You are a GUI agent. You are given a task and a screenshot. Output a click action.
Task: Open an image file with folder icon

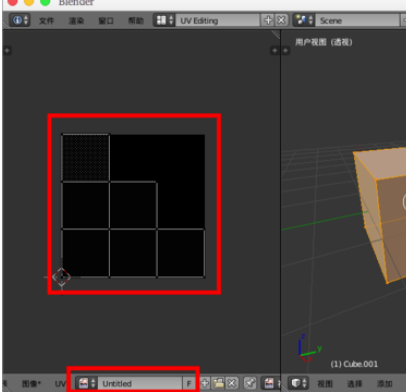click(219, 383)
